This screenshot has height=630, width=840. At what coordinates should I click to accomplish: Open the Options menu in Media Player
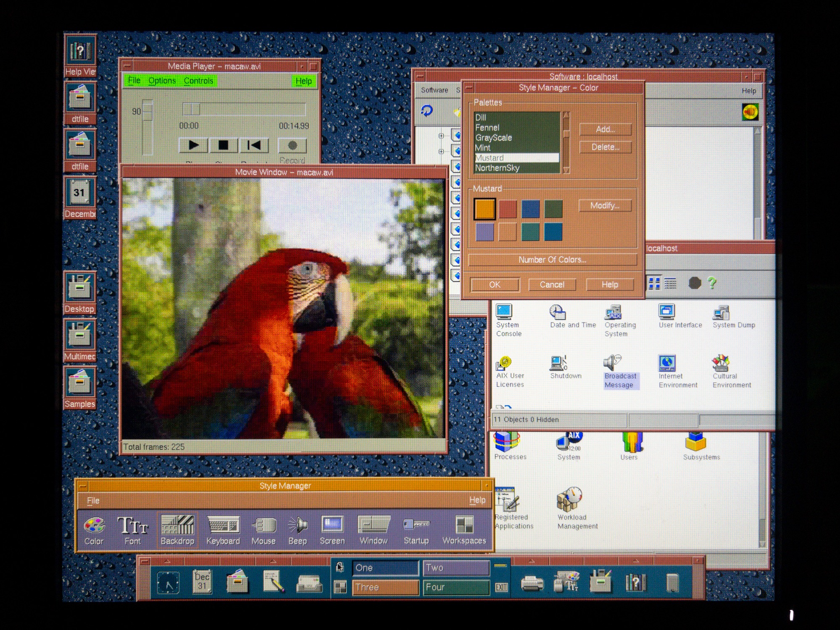click(x=162, y=81)
